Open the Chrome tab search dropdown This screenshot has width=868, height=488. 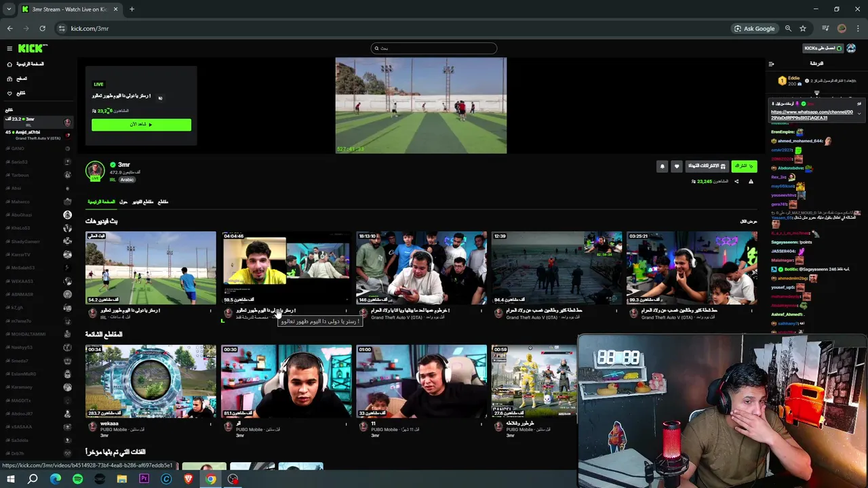(9, 9)
